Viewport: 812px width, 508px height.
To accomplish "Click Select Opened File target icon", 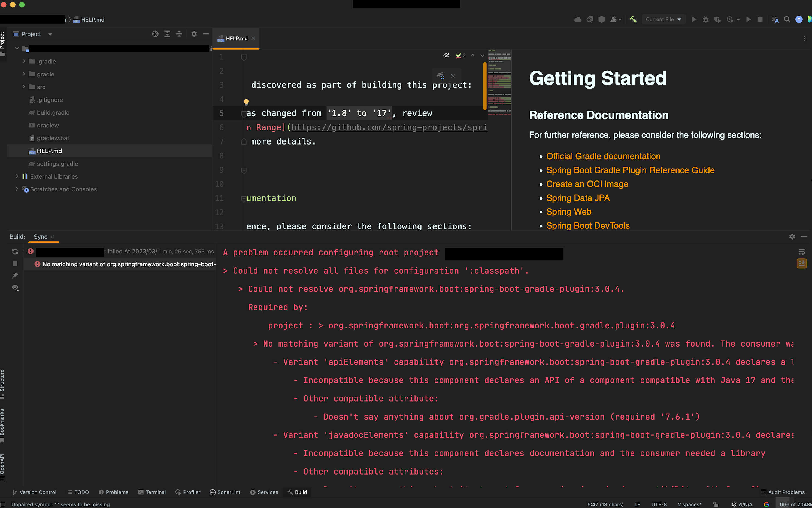I will 155,34.
